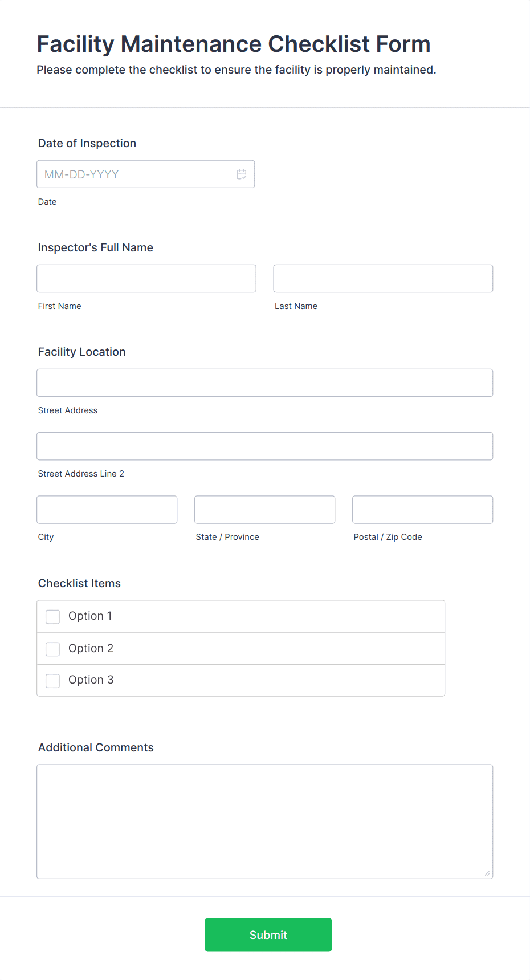Click the Option 3 label text

pyautogui.click(x=91, y=680)
